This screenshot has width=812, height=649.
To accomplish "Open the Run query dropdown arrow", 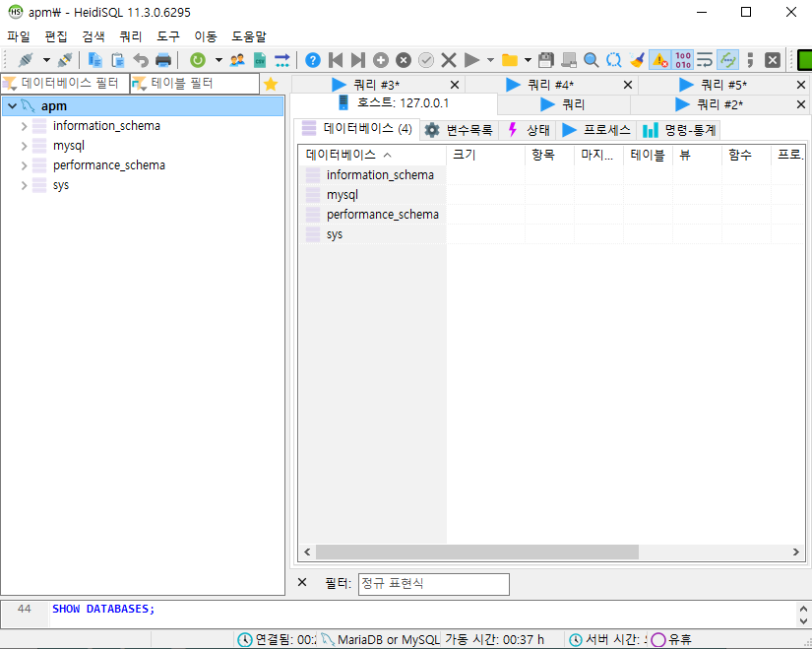I will (490, 60).
